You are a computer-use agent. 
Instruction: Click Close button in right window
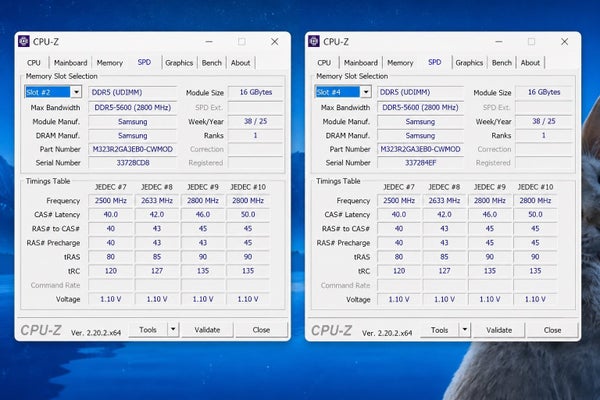(553, 330)
